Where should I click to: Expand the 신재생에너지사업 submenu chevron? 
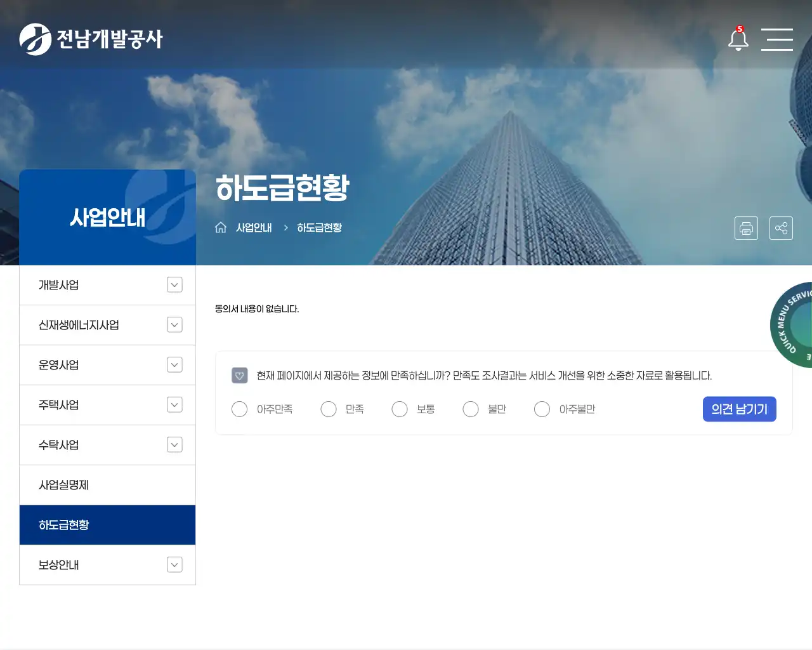[x=174, y=325]
